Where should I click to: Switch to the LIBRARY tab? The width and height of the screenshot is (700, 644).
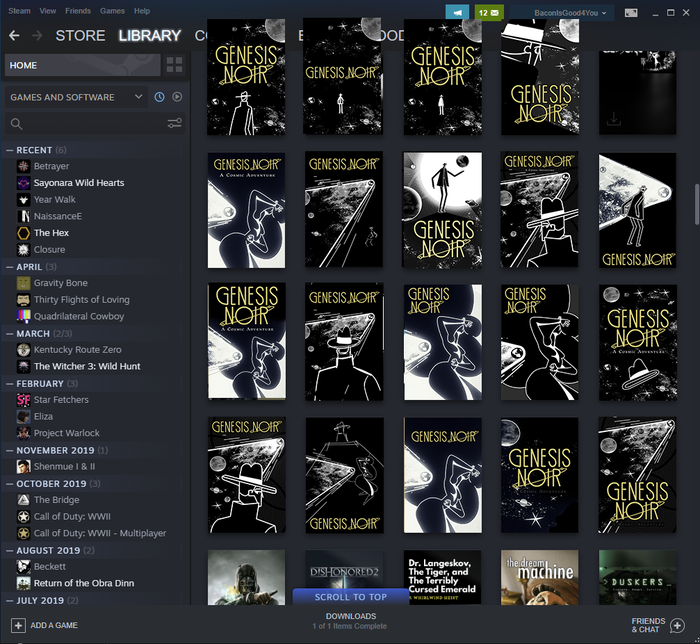tap(150, 36)
